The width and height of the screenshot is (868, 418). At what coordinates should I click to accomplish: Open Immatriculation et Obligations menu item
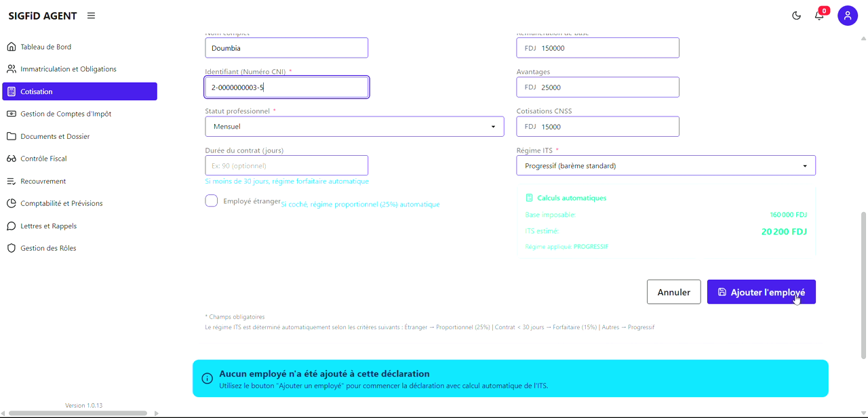(68, 69)
